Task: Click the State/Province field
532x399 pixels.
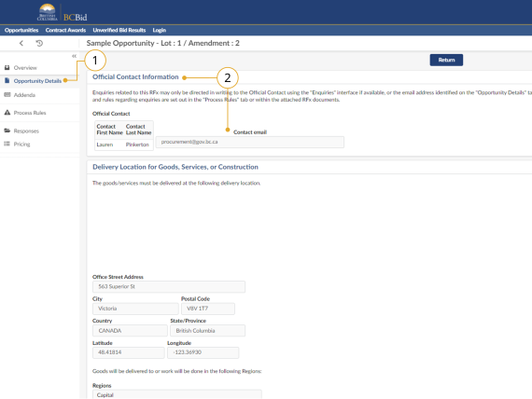Action: 207,331
